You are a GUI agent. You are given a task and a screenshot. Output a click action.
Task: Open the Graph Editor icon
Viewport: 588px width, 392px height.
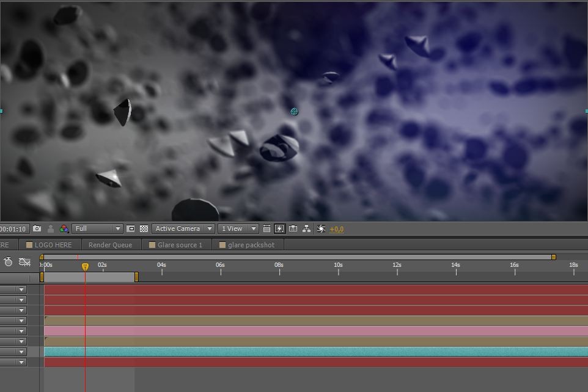(24, 262)
